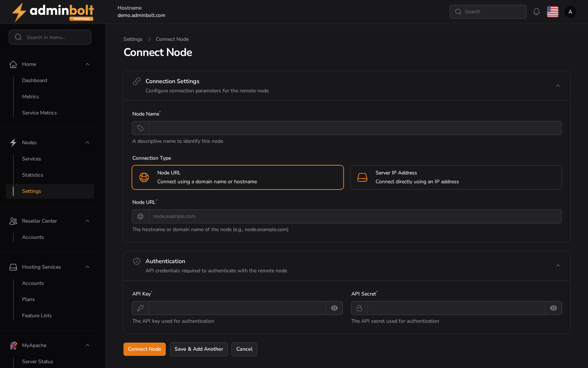
Task: Collapse the Home menu group
Action: click(87, 64)
